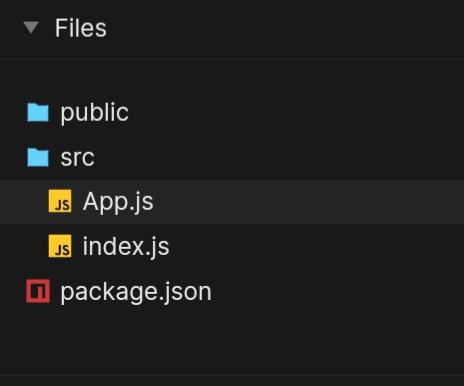Click empty space right of Files header

283,28
